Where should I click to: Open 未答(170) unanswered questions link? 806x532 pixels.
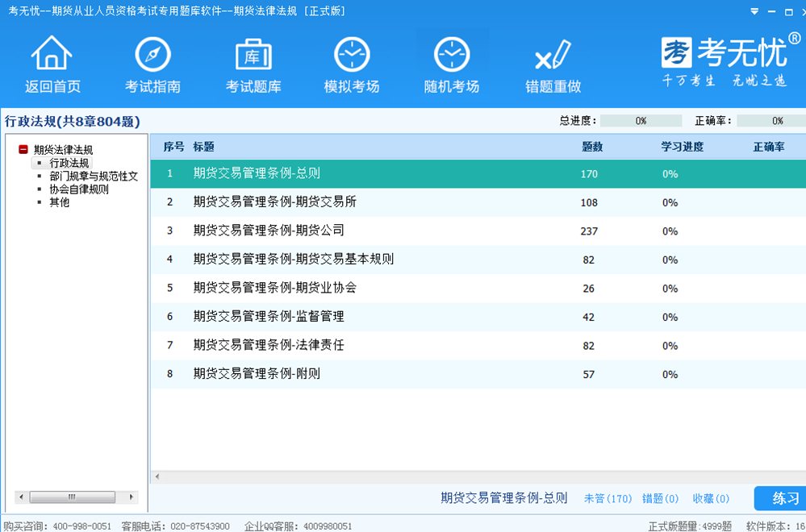[x=608, y=499]
